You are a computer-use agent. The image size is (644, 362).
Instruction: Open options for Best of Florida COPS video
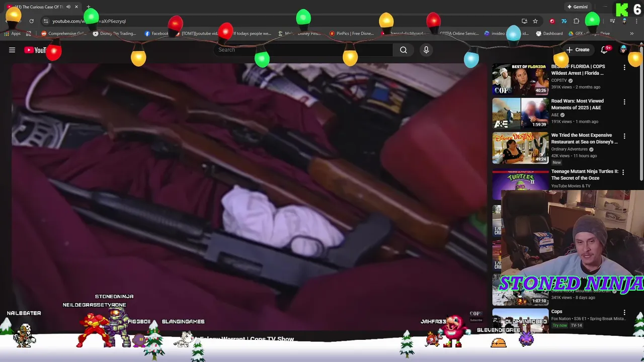tap(624, 67)
